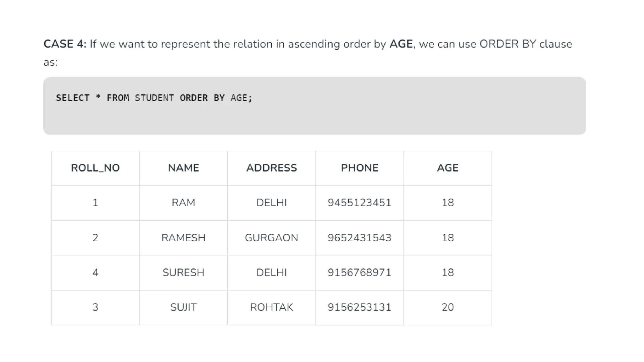Click the GURGAON address cell

point(271,238)
